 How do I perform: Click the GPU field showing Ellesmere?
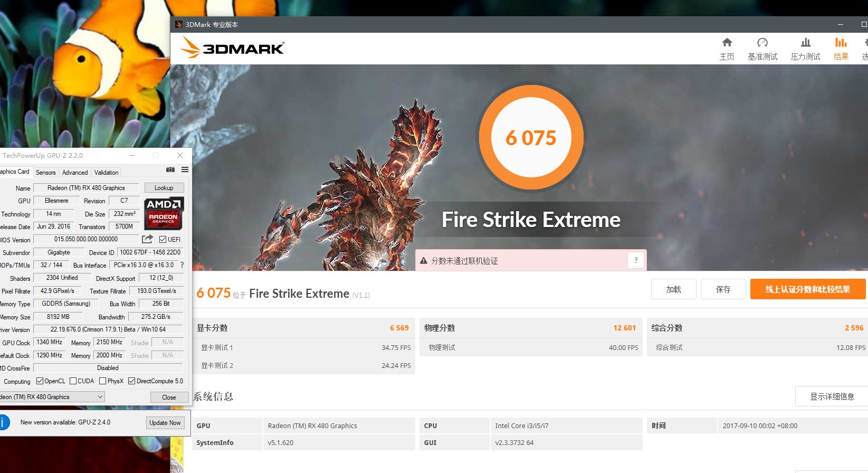pyautogui.click(x=56, y=201)
